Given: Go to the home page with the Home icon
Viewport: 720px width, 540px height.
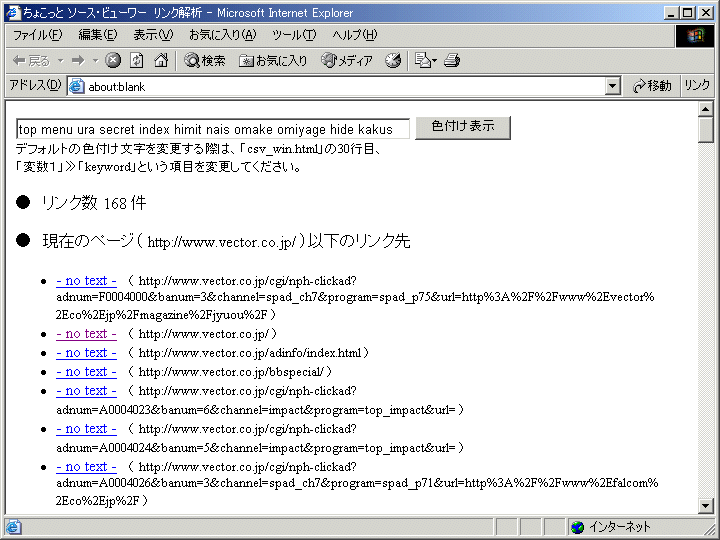Looking at the screenshot, I should pos(161,60).
